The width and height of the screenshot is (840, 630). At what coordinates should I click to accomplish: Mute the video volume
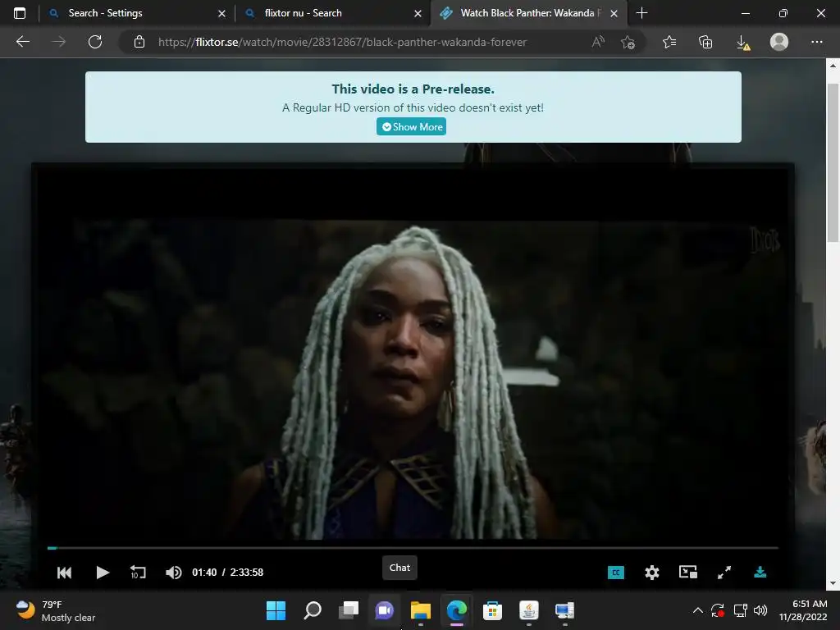[173, 573]
